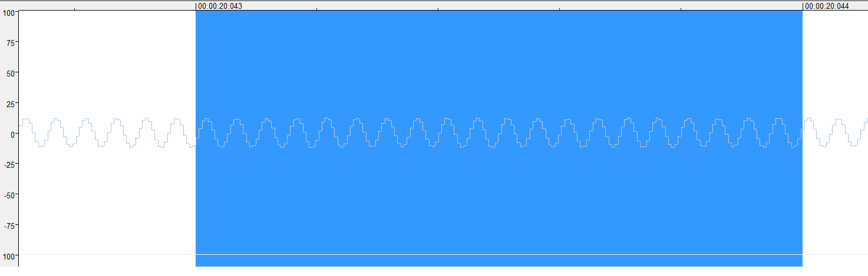
Task: Click the 25 amplitude scale label
Action: coord(10,104)
